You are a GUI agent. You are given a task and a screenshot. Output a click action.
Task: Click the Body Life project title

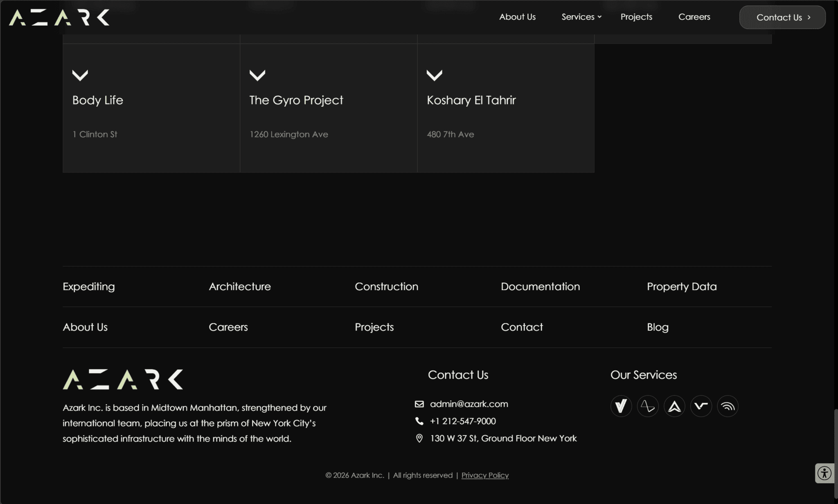98,100
